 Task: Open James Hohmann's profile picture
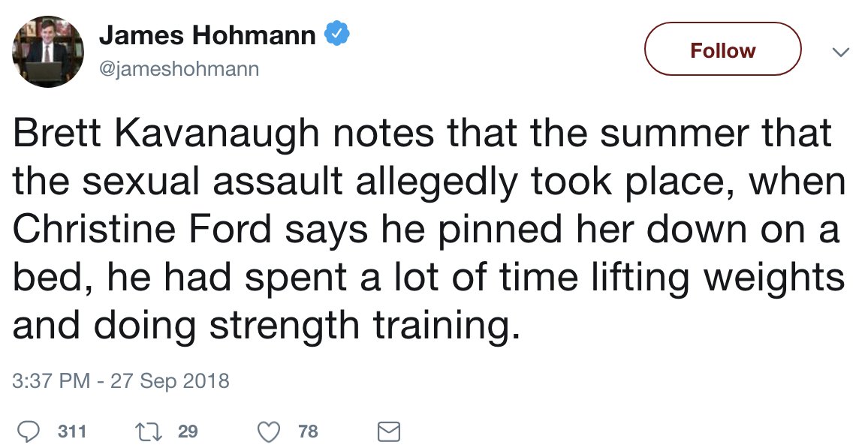[47, 52]
